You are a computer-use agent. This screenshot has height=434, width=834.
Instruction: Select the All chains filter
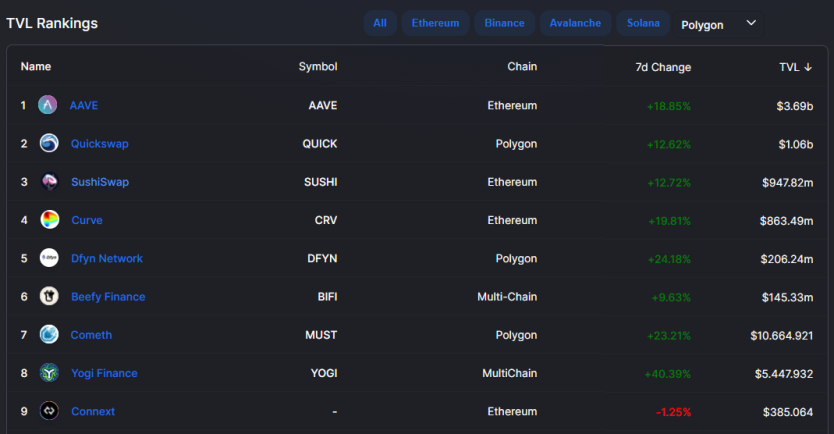coord(380,23)
